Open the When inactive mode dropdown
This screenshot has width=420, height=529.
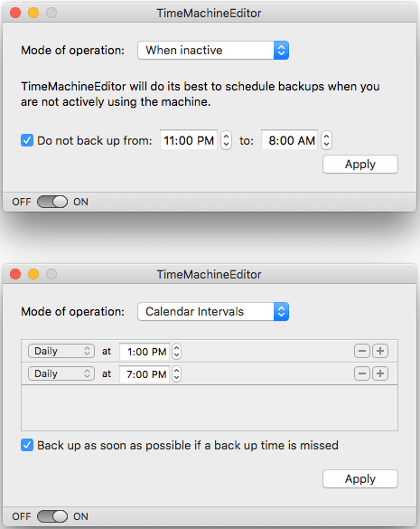tap(213, 51)
